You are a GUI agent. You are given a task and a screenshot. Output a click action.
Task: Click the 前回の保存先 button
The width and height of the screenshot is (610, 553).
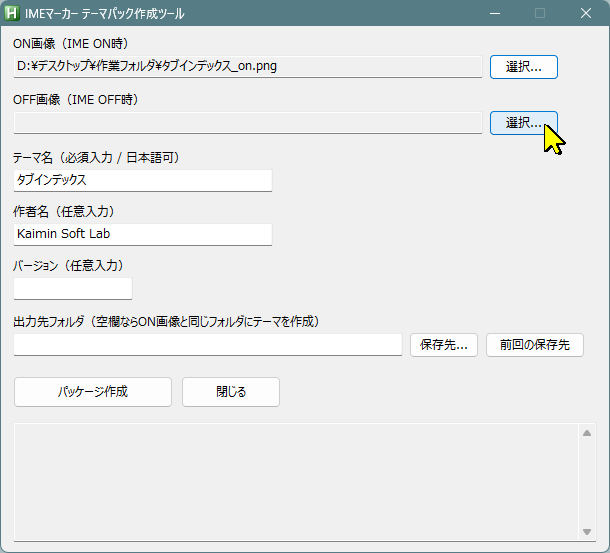tap(535, 345)
